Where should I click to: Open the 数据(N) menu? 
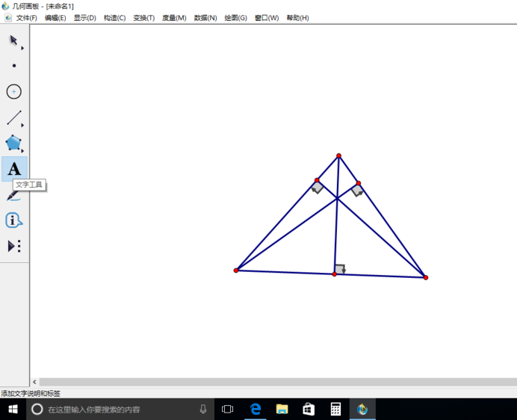pyautogui.click(x=205, y=18)
